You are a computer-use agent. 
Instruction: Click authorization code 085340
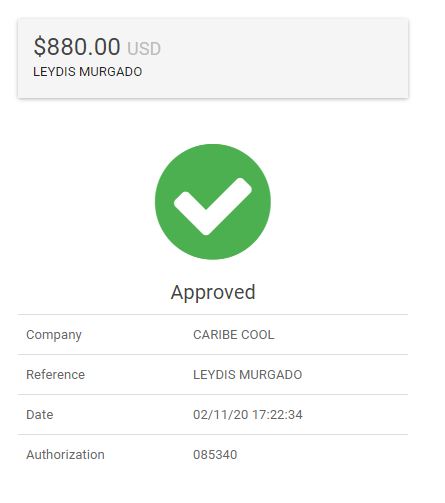click(215, 455)
